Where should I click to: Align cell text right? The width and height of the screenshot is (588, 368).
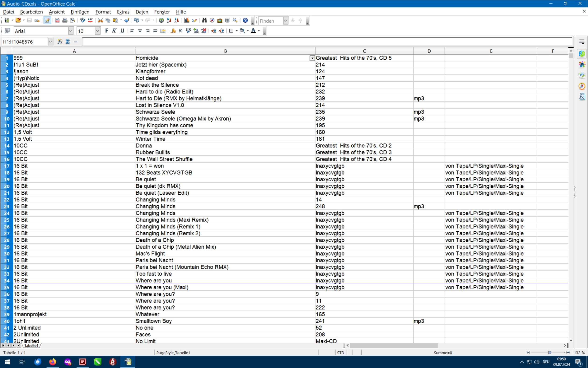(x=147, y=31)
